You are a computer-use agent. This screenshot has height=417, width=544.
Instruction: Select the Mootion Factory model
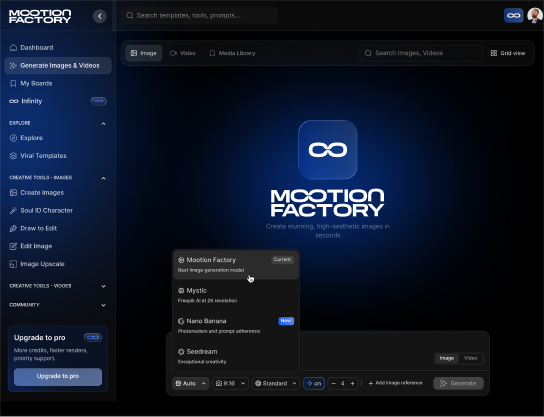pyautogui.click(x=236, y=265)
